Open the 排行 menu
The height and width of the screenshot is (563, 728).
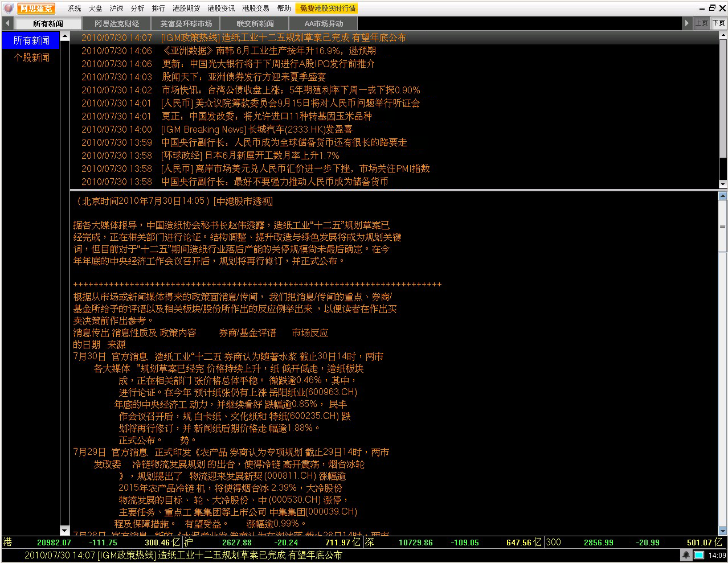pos(158,8)
